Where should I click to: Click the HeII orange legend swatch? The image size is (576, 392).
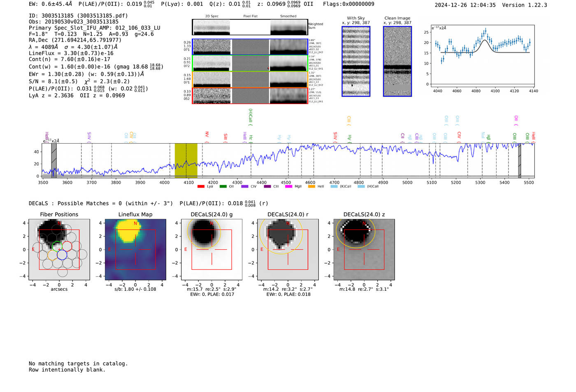tap(311, 186)
